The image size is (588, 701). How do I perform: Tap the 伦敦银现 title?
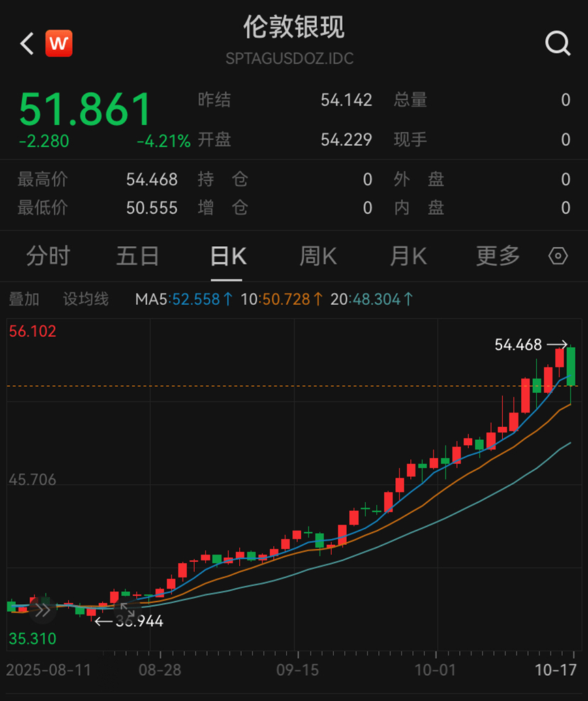[294, 27]
